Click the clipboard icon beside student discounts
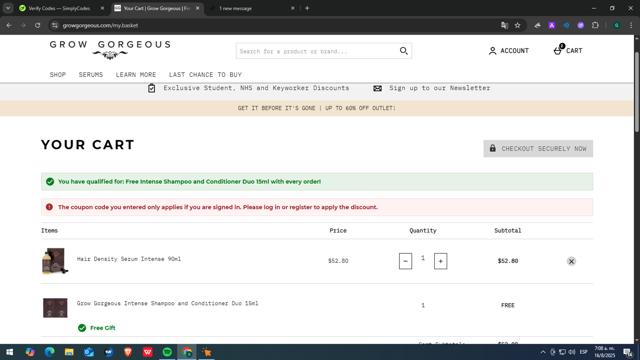 tap(151, 88)
